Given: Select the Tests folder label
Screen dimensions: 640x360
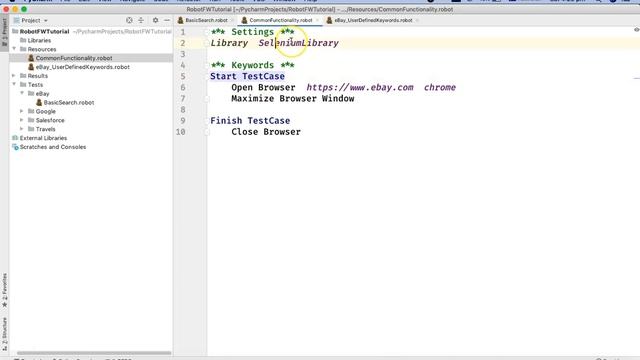Looking at the screenshot, I should (35, 84).
